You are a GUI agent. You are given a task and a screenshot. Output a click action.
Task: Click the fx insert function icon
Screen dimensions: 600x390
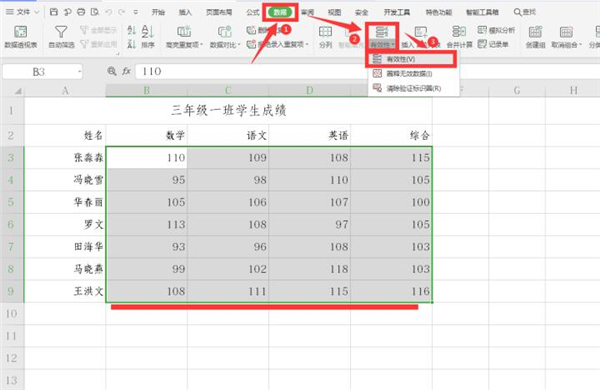126,71
